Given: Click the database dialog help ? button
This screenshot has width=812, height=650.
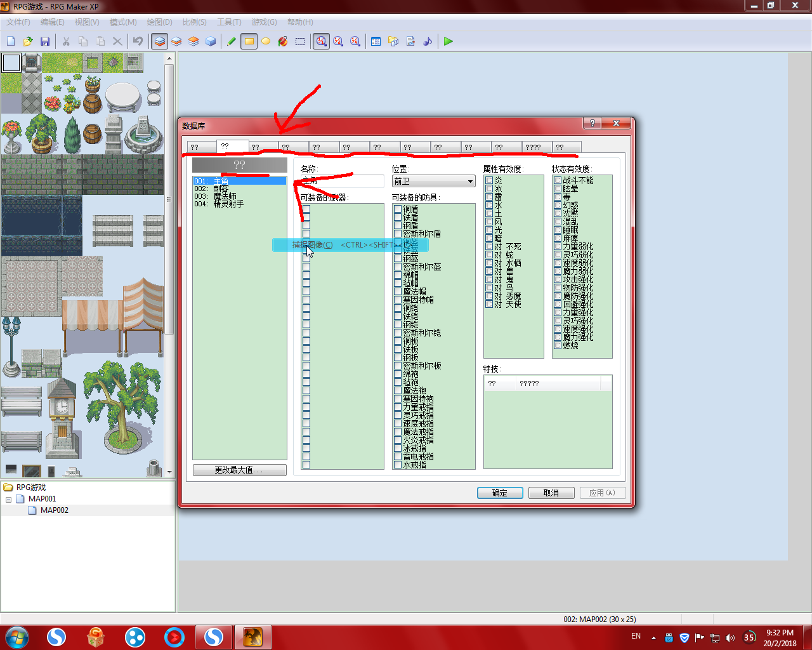Looking at the screenshot, I should 592,123.
